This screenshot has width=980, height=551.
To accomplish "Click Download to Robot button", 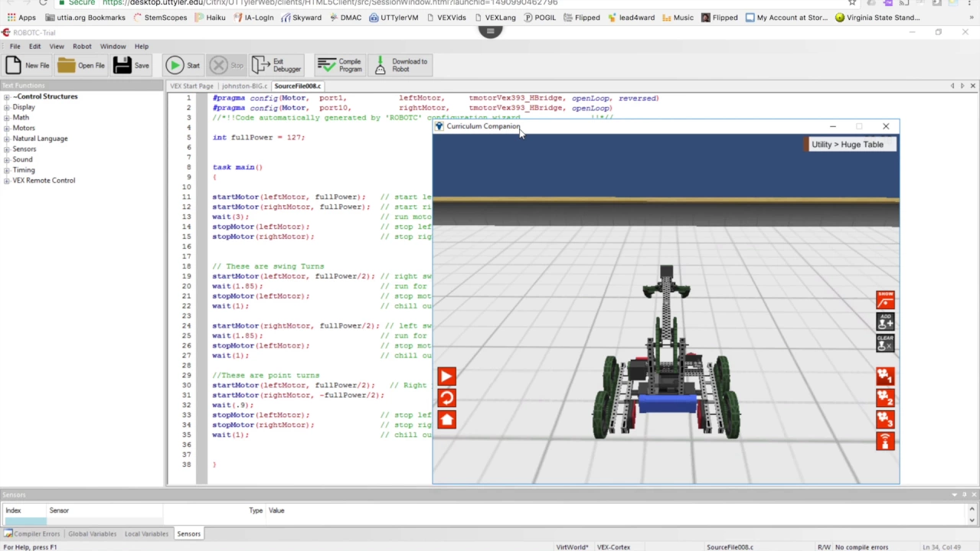I will (x=400, y=65).
